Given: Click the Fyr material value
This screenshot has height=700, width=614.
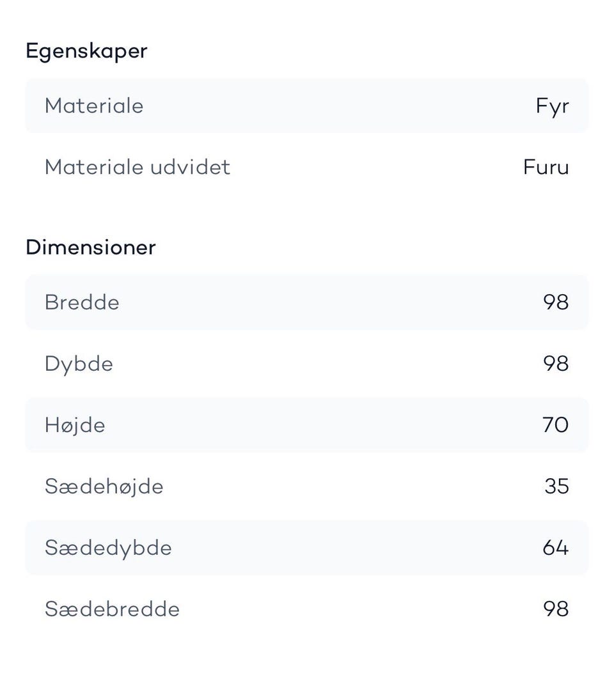Looking at the screenshot, I should click(553, 107).
